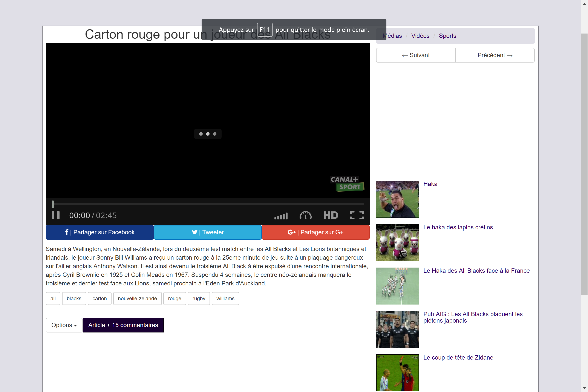Tweet this video via Twitter button
The width and height of the screenshot is (588, 392).
[208, 232]
